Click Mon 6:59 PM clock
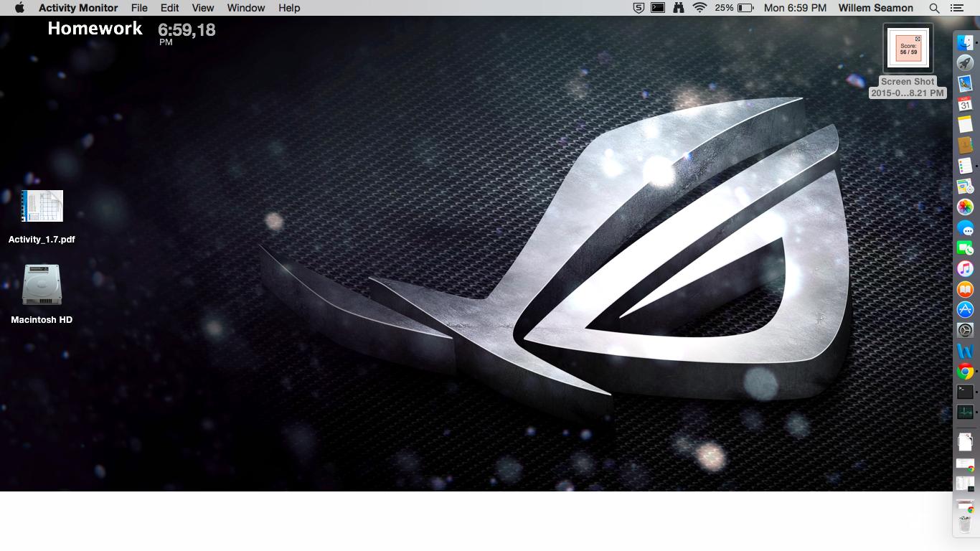The image size is (980, 551). 795,8
